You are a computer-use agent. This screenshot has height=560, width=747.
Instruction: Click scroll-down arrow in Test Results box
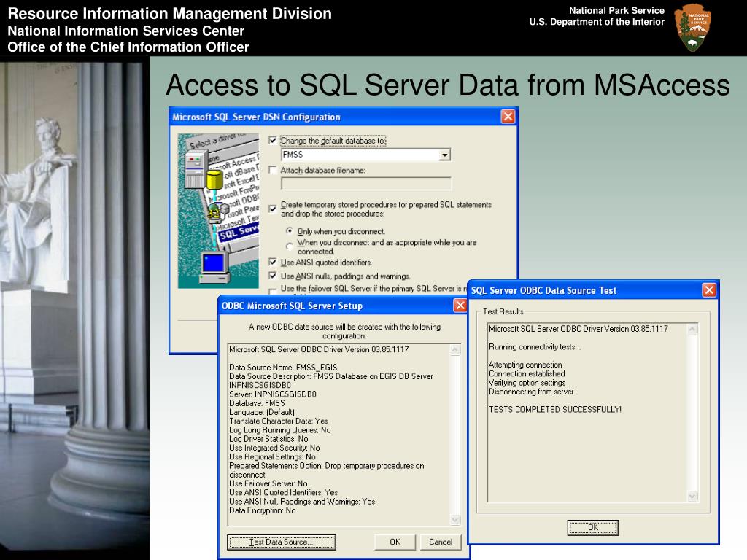tap(692, 496)
